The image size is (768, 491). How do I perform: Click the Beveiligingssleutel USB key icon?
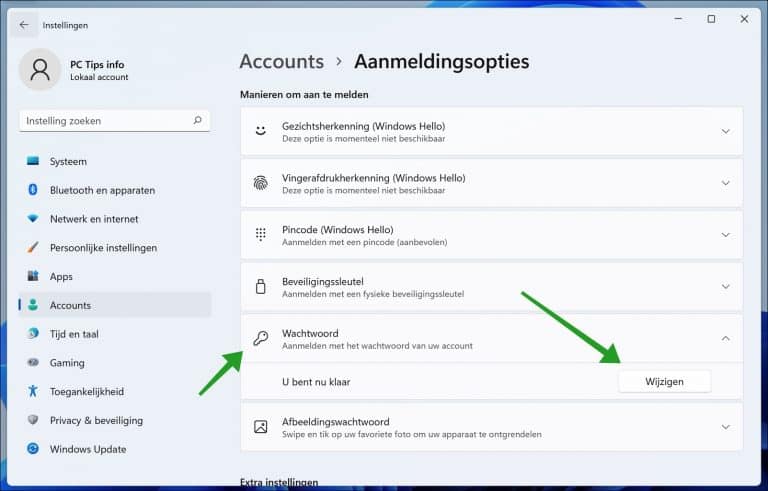click(x=261, y=287)
